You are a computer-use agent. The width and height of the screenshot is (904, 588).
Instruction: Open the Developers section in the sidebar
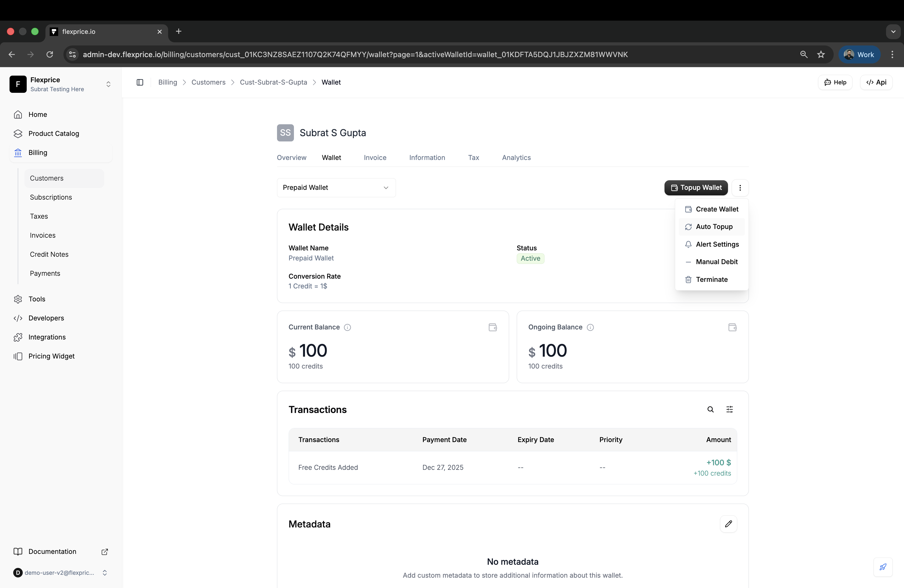46,318
